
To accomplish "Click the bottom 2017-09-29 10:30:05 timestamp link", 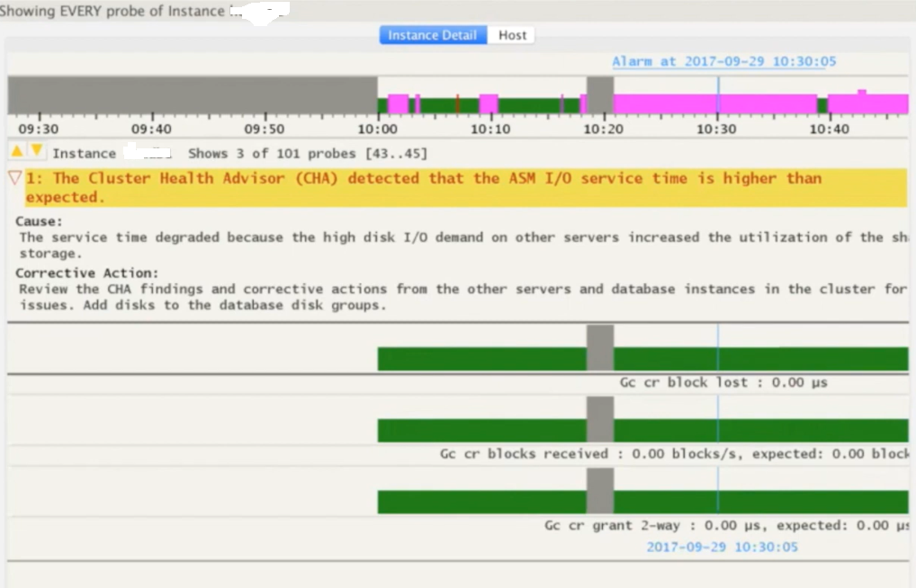I will pos(722,547).
